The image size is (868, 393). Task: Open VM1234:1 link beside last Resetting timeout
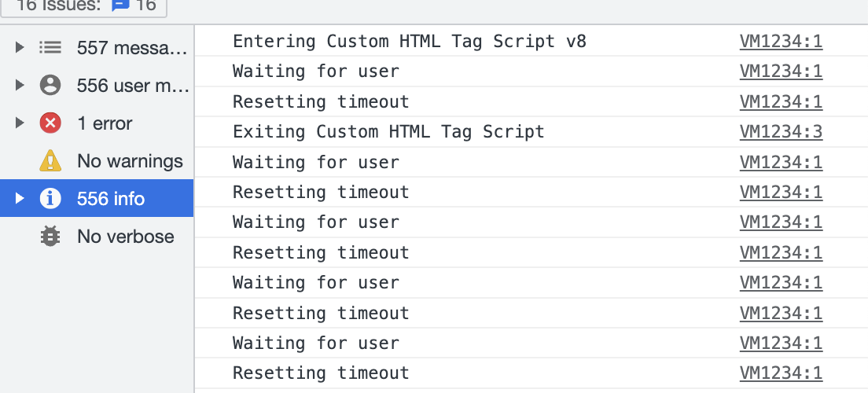pyautogui.click(x=781, y=373)
